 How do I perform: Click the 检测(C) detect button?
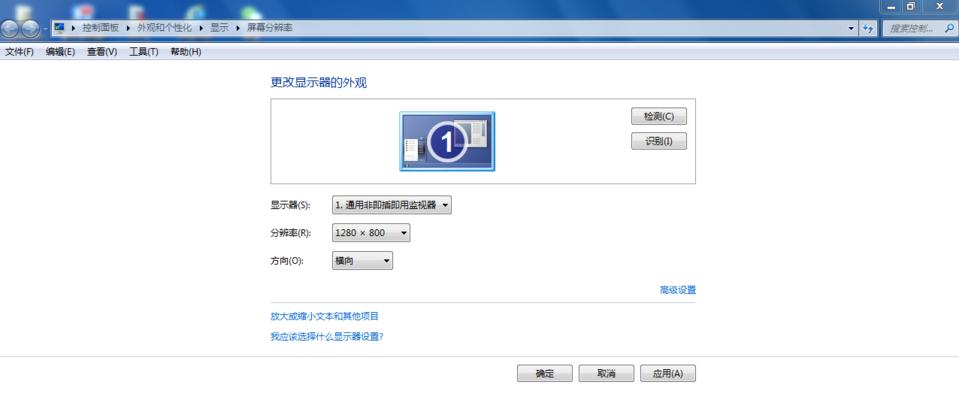coord(659,116)
